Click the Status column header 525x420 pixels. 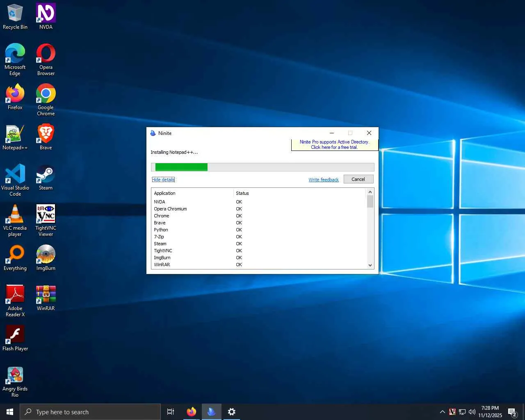[x=299, y=193]
